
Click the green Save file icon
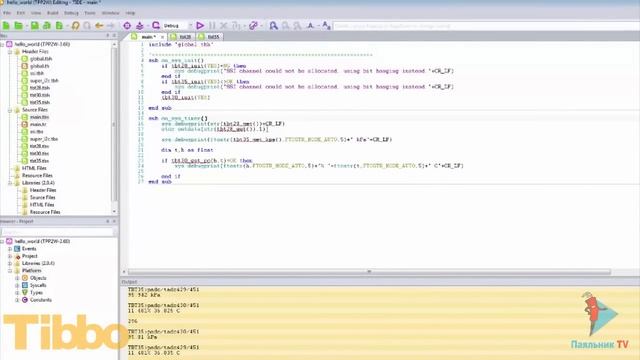click(x=35, y=26)
